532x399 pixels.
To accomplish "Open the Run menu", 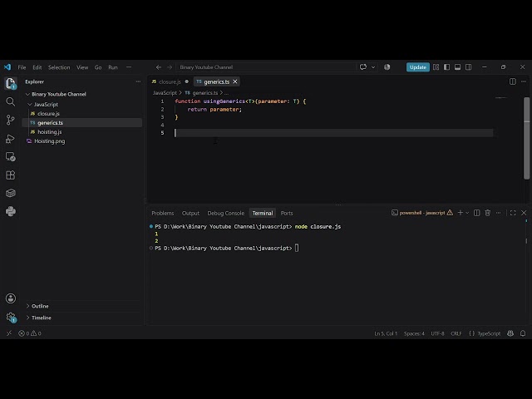I will point(113,67).
